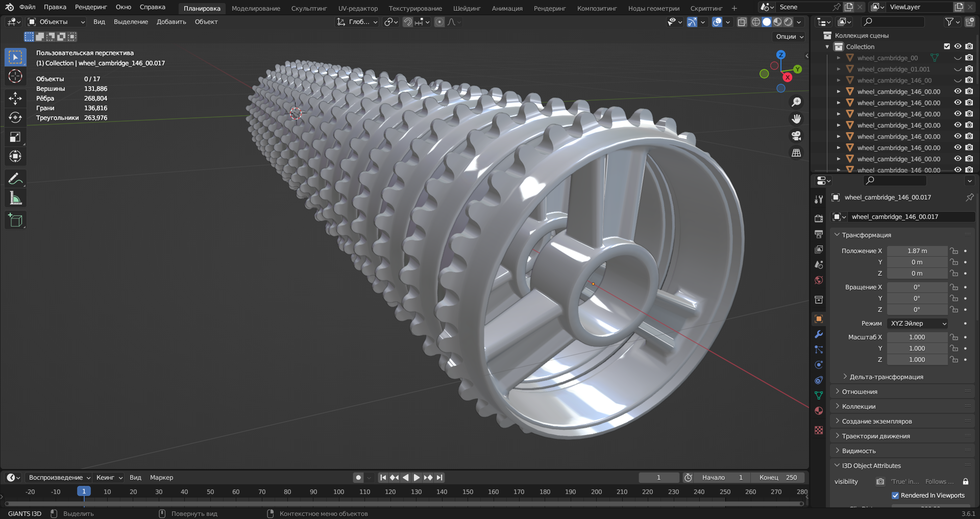The height and width of the screenshot is (519, 980).
Task: Select the Box Select tool
Action: pyautogui.click(x=15, y=57)
